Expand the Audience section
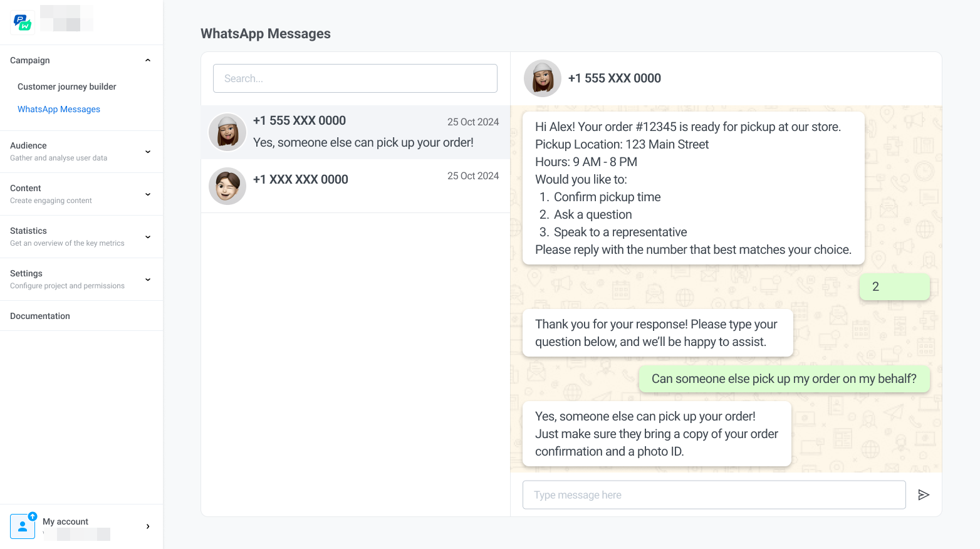The height and width of the screenshot is (549, 980). pos(148,152)
